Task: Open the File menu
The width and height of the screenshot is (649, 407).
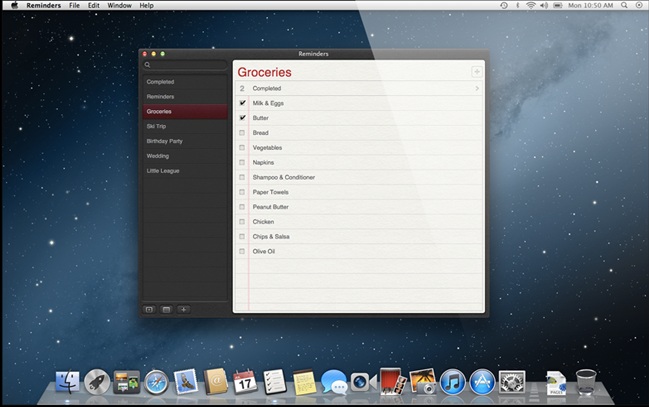Action: [74, 5]
